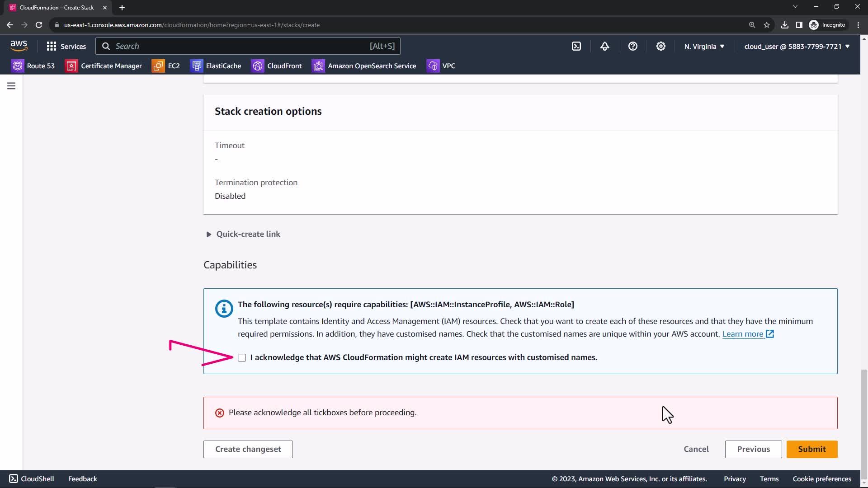Click the Create changeset button

click(x=248, y=449)
